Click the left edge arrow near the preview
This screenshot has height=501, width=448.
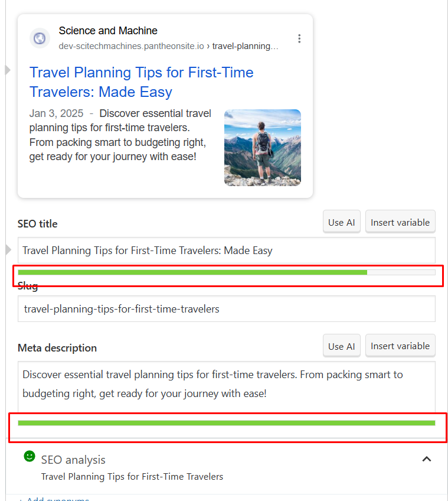pyautogui.click(x=7, y=70)
